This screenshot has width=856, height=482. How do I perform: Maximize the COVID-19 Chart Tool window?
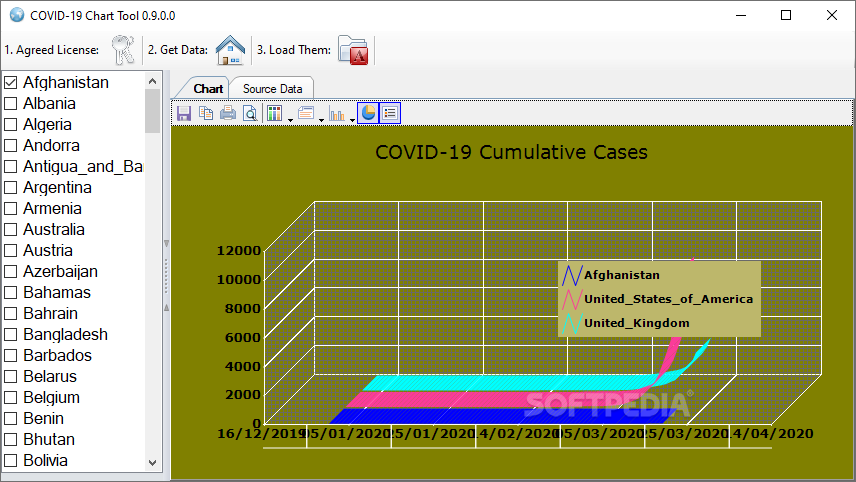[786, 15]
